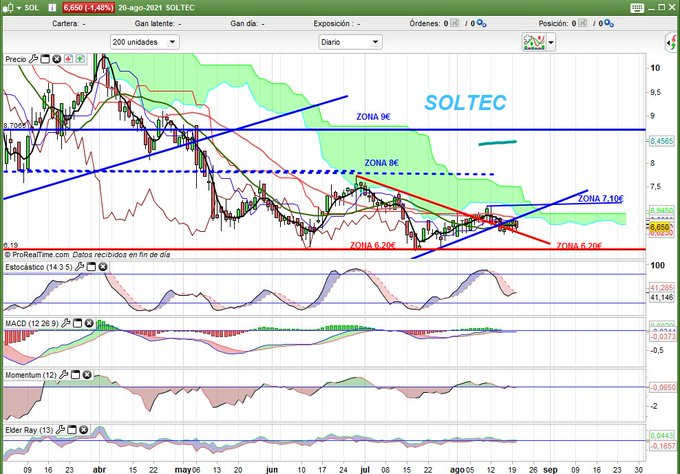The height and width of the screenshot is (474, 680).
Task: Click the 20-ago-2021 date in title bar
Action: point(141,7)
